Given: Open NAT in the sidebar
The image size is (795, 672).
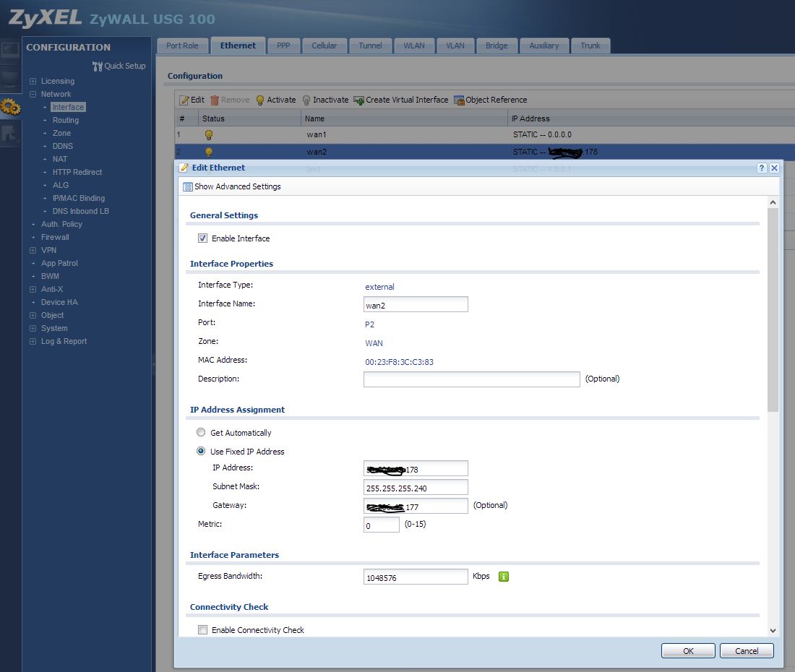Looking at the screenshot, I should tap(60, 159).
